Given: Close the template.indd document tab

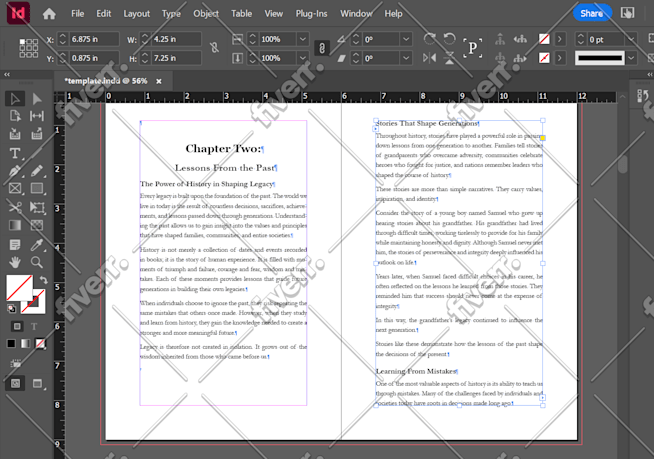Looking at the screenshot, I should 158,81.
